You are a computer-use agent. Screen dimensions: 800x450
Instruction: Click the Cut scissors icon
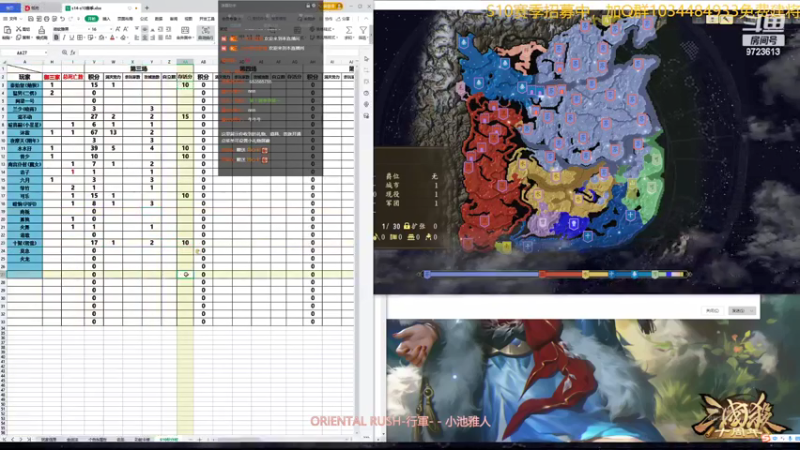19,29
